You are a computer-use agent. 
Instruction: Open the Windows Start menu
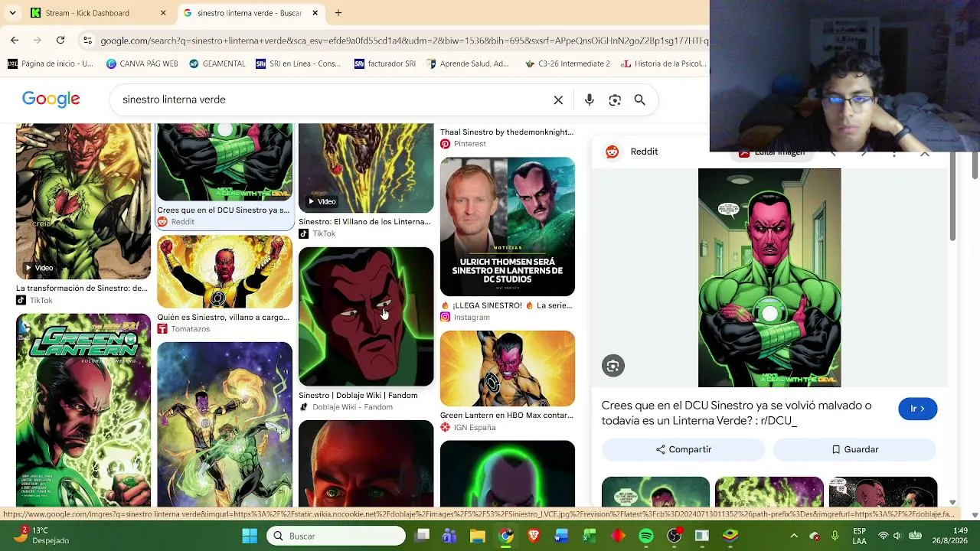point(250,536)
